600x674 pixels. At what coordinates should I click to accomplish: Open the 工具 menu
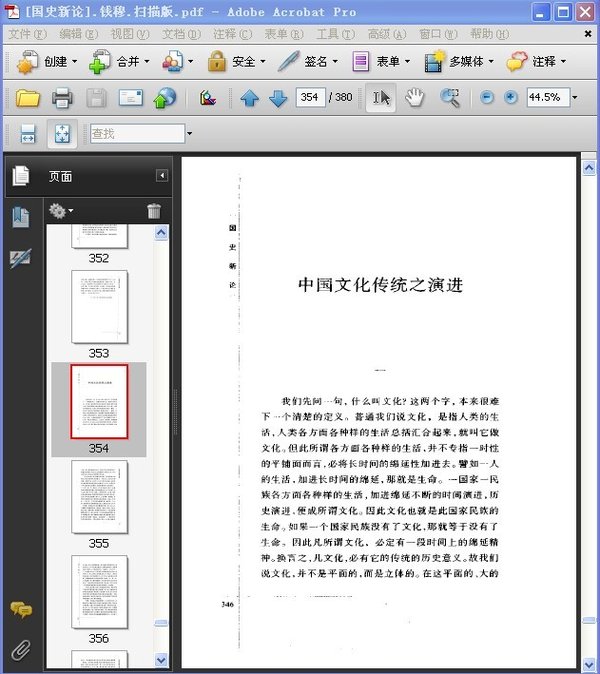(x=335, y=34)
